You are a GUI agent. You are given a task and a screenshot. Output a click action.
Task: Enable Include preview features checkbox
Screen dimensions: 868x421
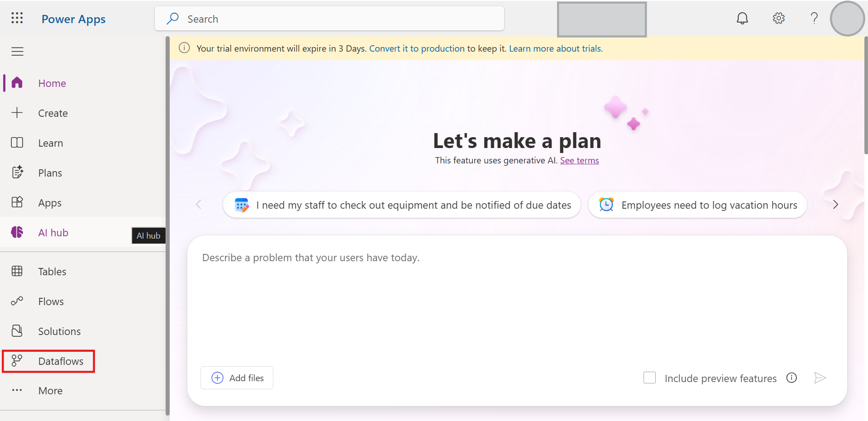649,378
